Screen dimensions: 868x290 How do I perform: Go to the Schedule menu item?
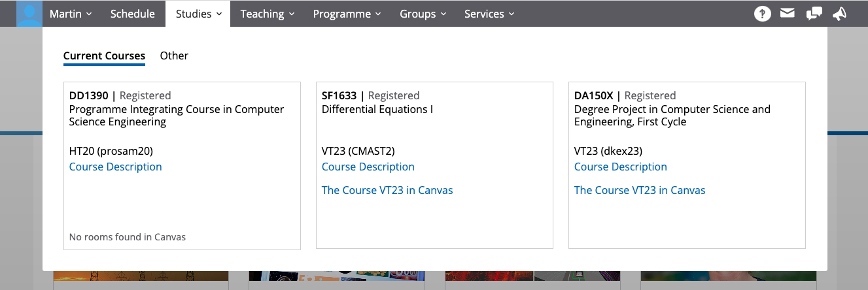pos(133,14)
